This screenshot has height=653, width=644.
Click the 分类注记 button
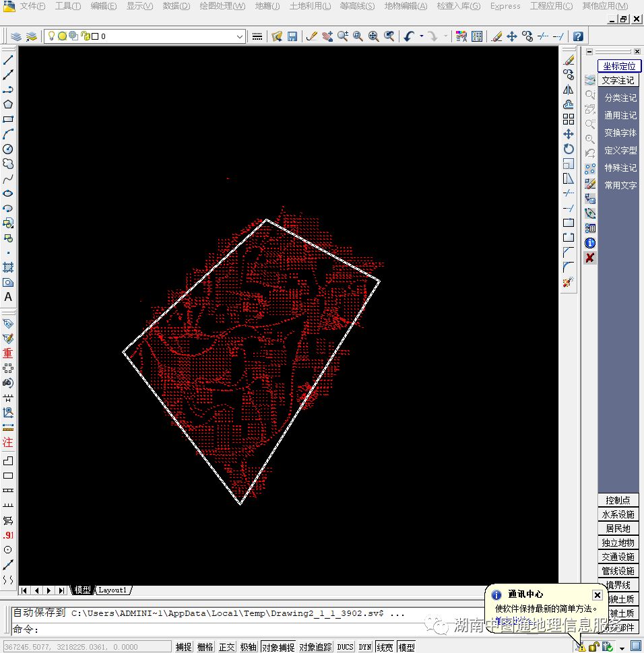[x=620, y=98]
